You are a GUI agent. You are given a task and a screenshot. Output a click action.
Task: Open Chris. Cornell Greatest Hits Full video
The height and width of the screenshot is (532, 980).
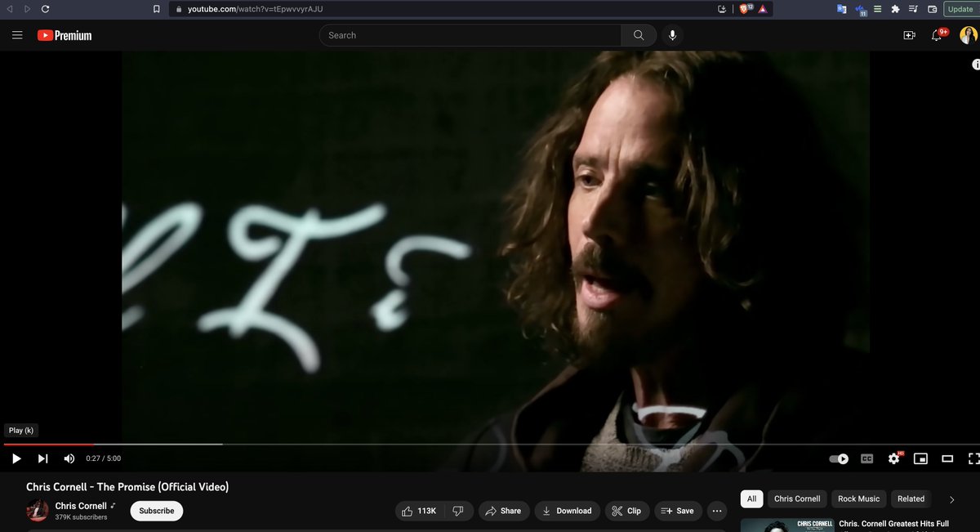point(893,523)
